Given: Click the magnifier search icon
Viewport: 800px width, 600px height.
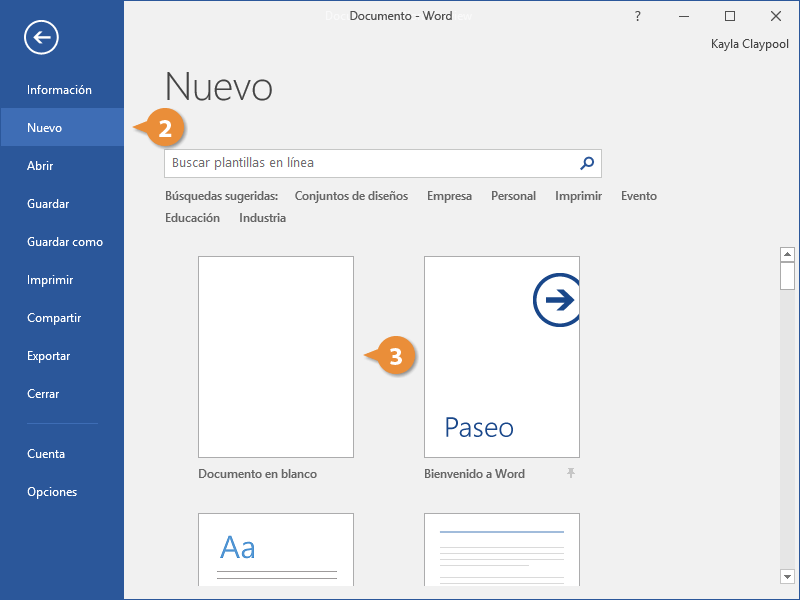Looking at the screenshot, I should [587, 163].
